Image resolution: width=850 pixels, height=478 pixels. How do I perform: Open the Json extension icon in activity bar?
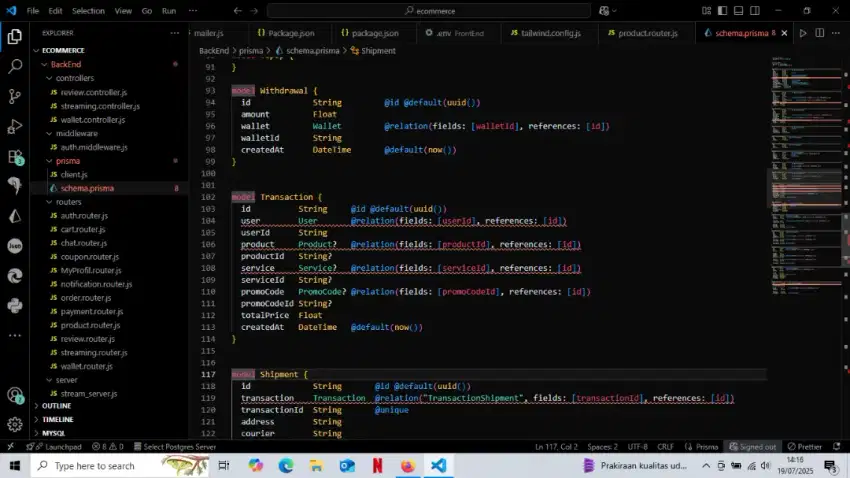click(15, 246)
